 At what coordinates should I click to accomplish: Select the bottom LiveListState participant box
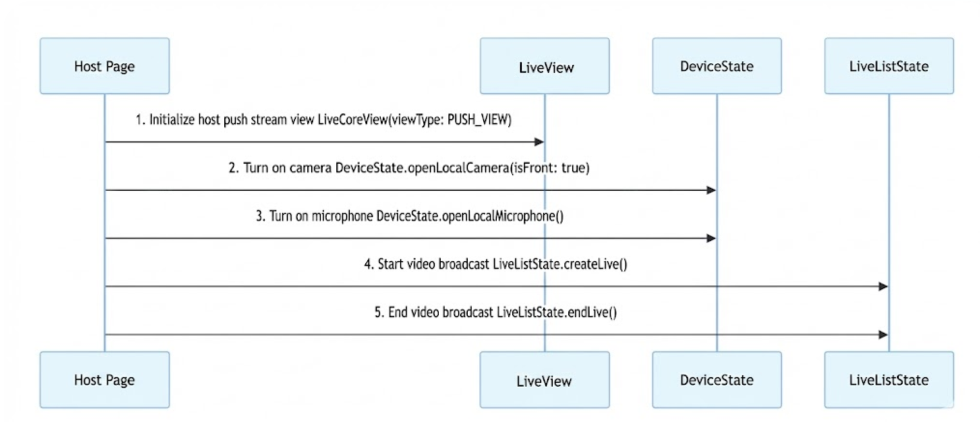pyautogui.click(x=889, y=380)
